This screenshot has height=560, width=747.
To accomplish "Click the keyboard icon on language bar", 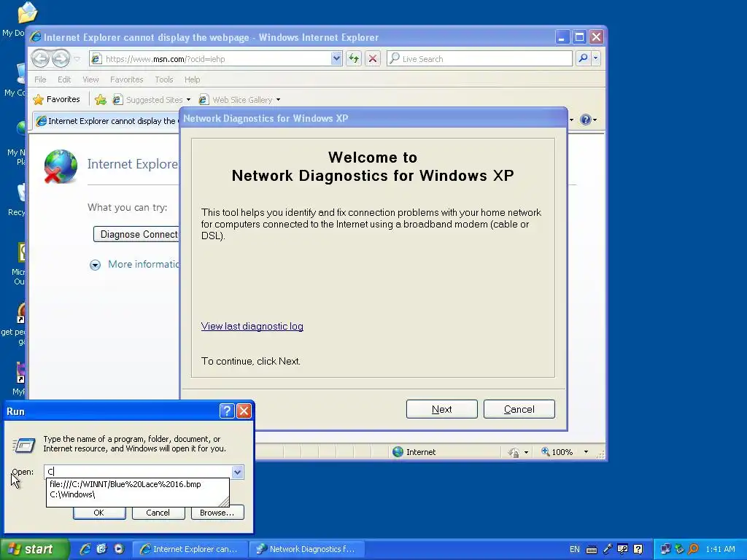I will (x=591, y=550).
